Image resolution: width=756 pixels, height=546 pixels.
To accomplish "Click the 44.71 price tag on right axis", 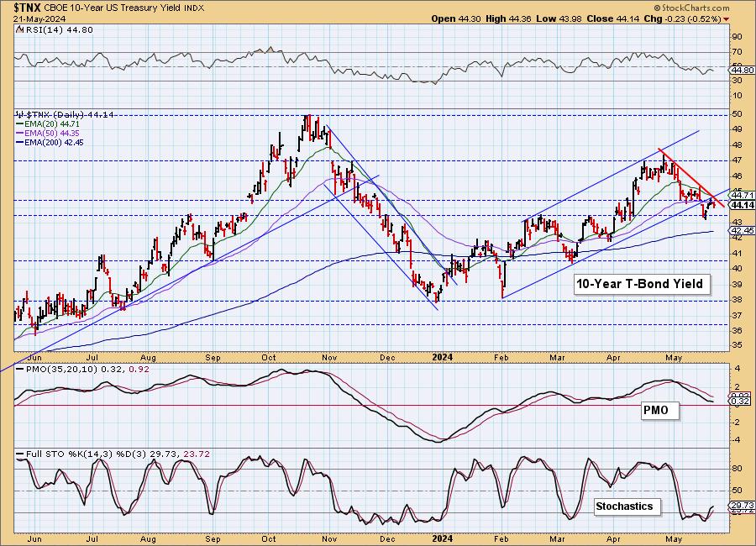I will point(742,196).
